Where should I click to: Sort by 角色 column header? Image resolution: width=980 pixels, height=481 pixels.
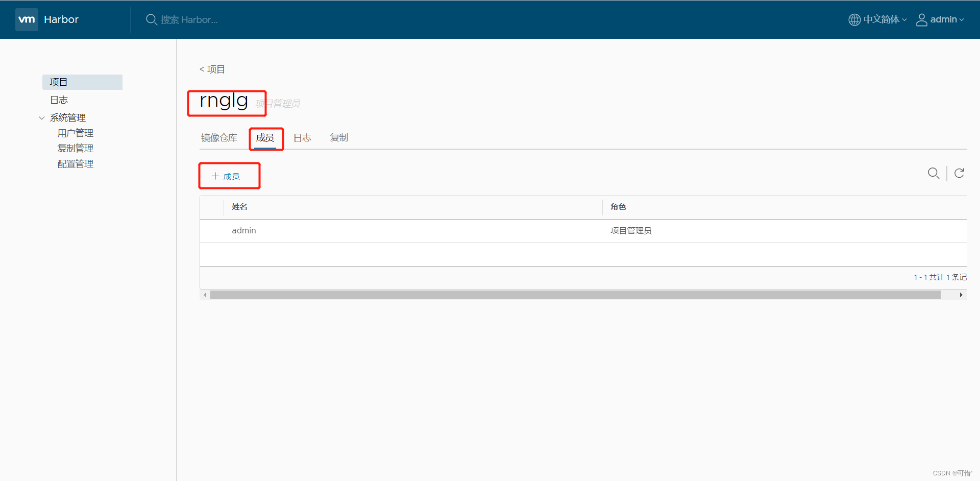pyautogui.click(x=618, y=207)
